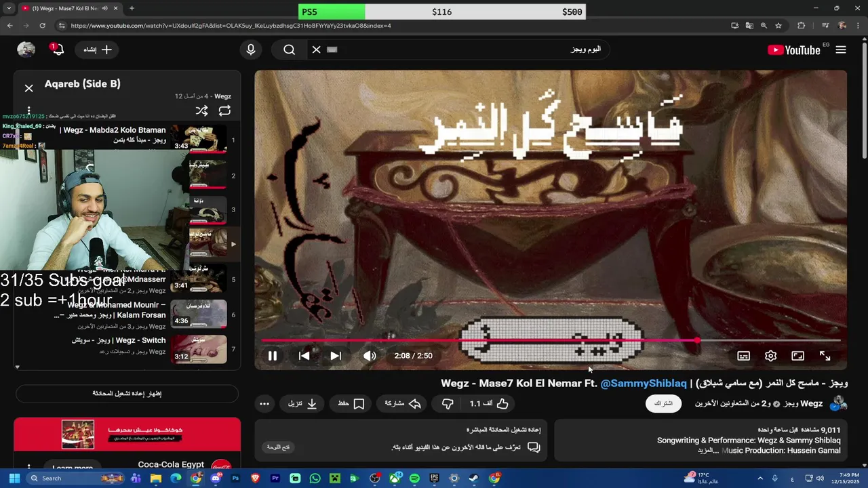868x488 pixels.
Task: Toggle loop for the playlist
Action: click(224, 110)
